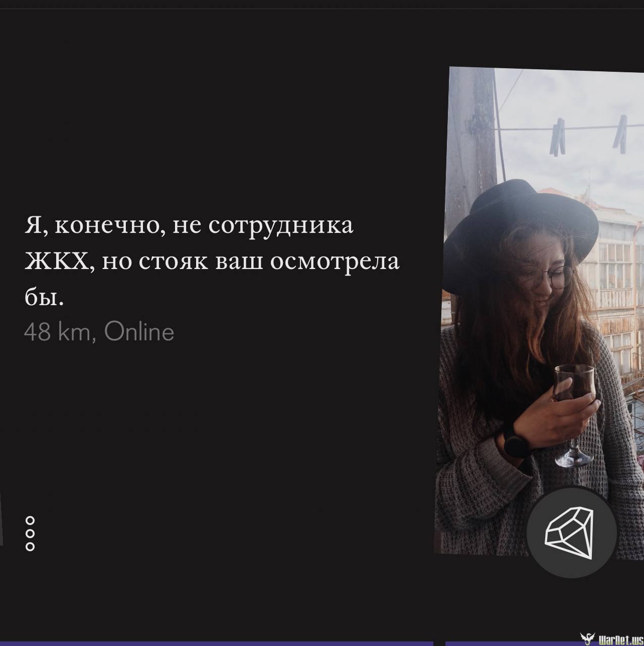
Task: Click the WarNet.ws winged logo watermark
Action: tap(587, 639)
